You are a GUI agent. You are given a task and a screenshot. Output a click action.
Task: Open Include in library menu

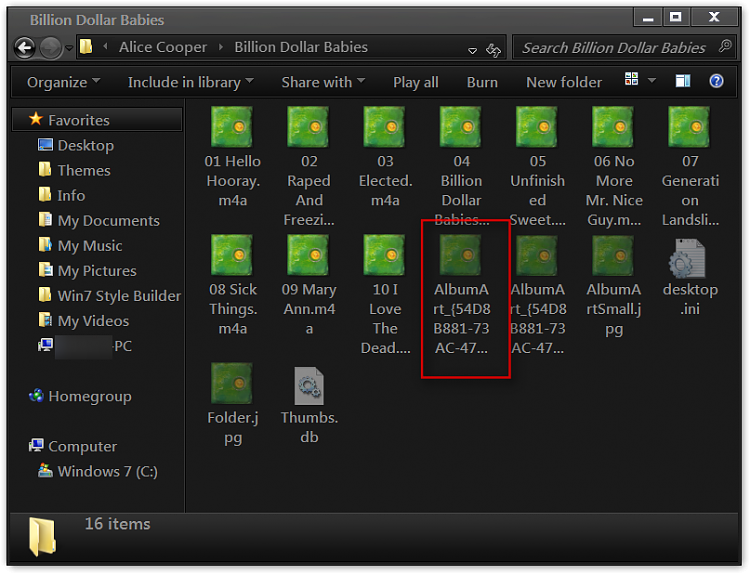[190, 82]
